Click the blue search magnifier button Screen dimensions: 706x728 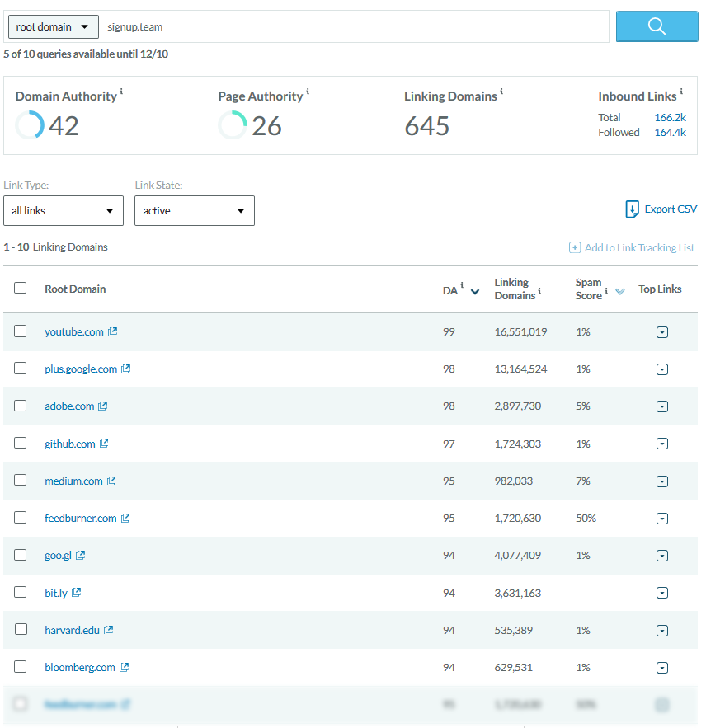coord(657,26)
